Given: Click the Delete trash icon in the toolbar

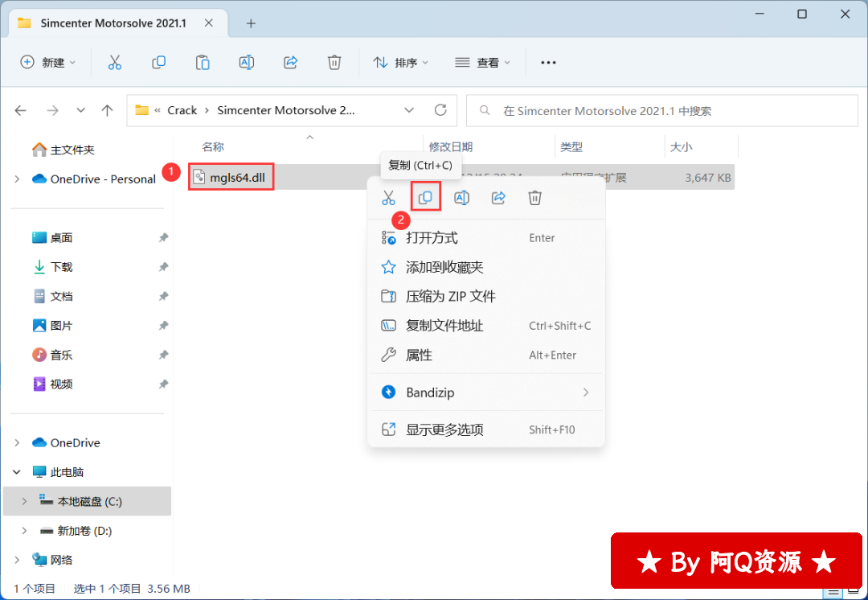Looking at the screenshot, I should click(x=334, y=63).
